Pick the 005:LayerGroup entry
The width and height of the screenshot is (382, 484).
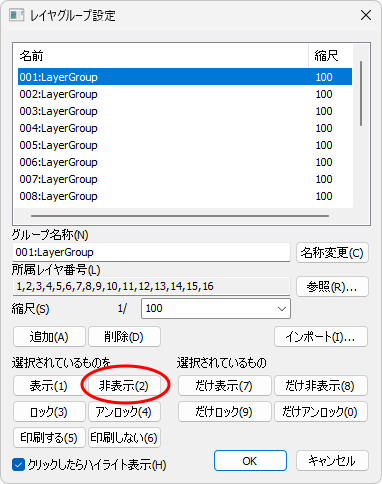[185, 145]
